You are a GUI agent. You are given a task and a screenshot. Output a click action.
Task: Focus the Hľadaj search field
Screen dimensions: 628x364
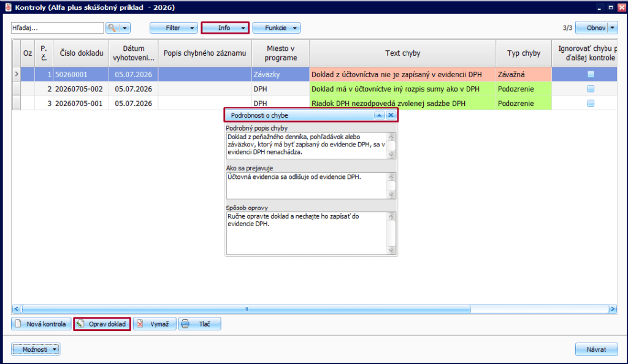57,28
